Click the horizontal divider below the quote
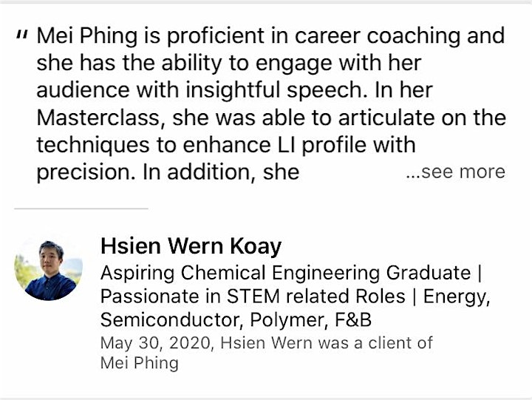This screenshot has height=400, width=532. click(x=81, y=209)
